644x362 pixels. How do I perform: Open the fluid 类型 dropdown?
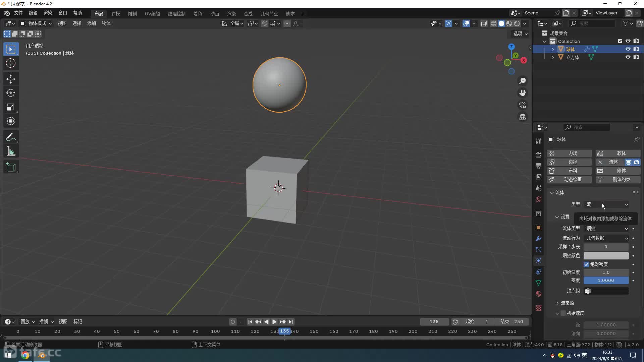click(x=606, y=204)
